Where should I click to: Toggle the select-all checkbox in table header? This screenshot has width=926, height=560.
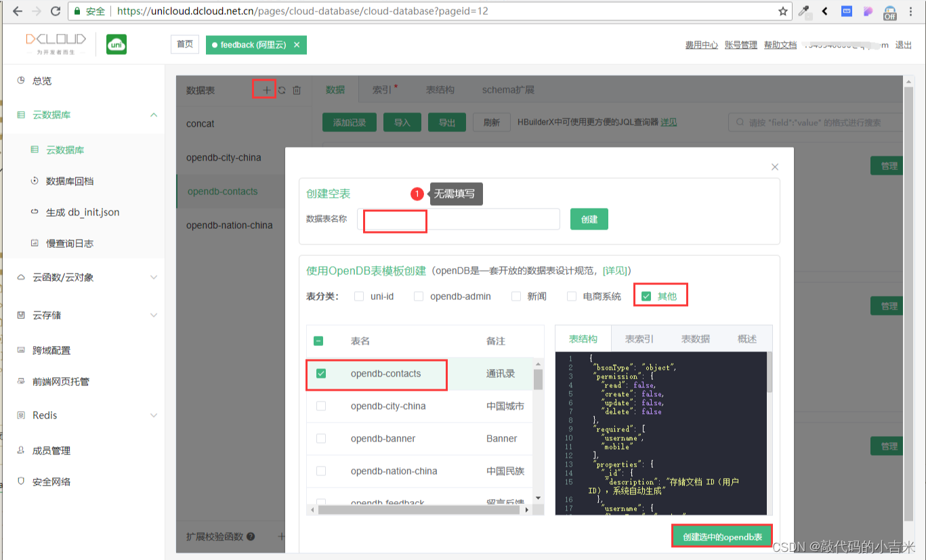(x=318, y=341)
